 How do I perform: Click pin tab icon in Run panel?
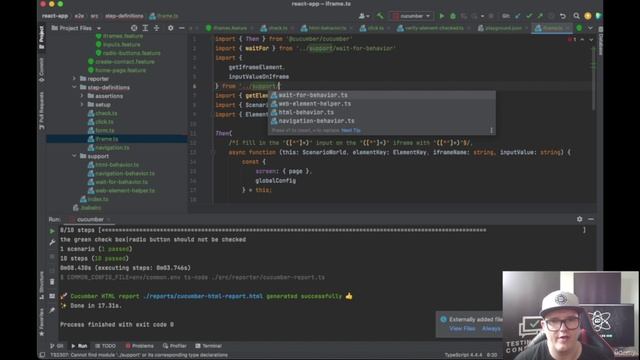(x=52, y=311)
